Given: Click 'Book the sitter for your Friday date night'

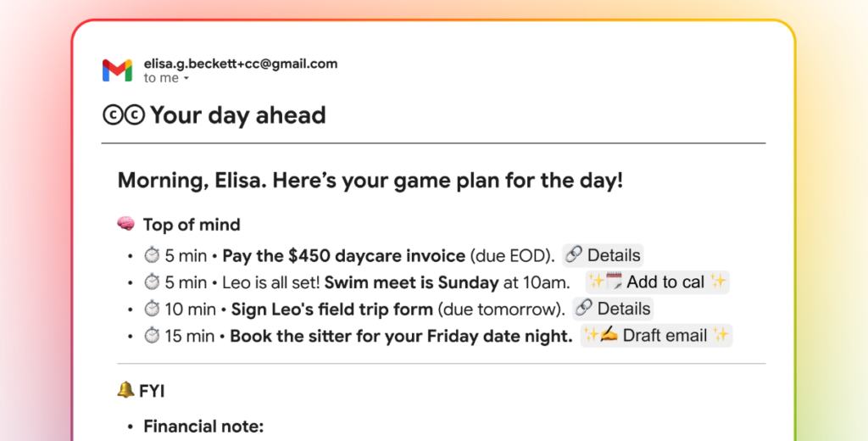Looking at the screenshot, I should (x=401, y=336).
